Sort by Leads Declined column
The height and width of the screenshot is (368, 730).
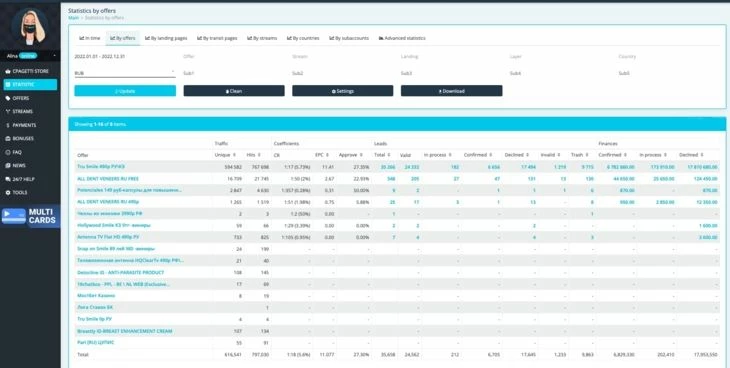click(x=518, y=155)
